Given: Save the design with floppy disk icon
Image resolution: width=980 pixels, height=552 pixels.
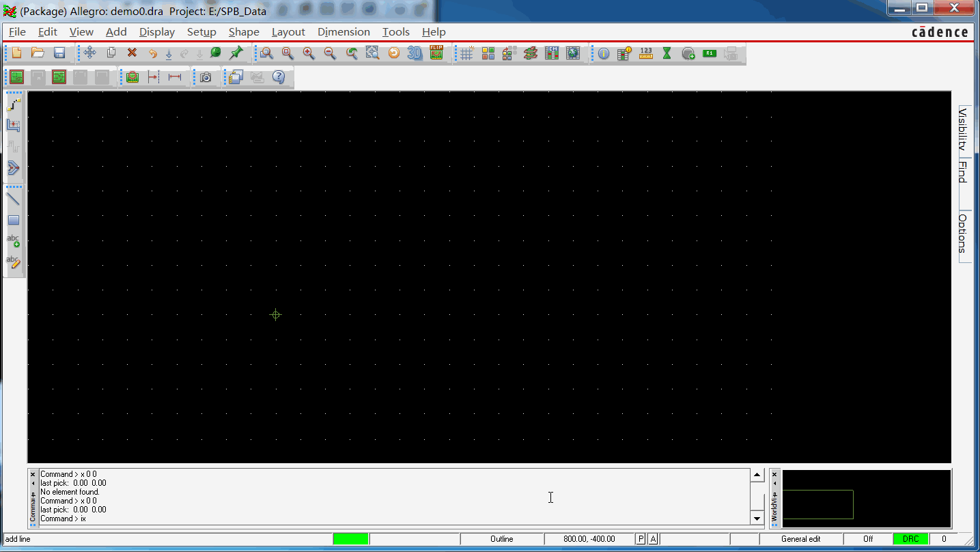Looking at the screenshot, I should [59, 53].
